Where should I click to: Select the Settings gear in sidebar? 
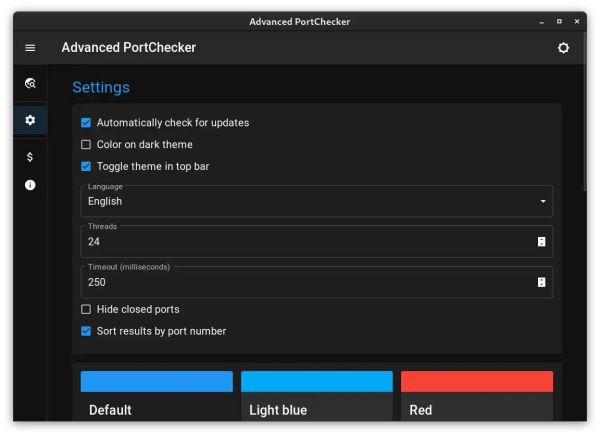(30, 120)
